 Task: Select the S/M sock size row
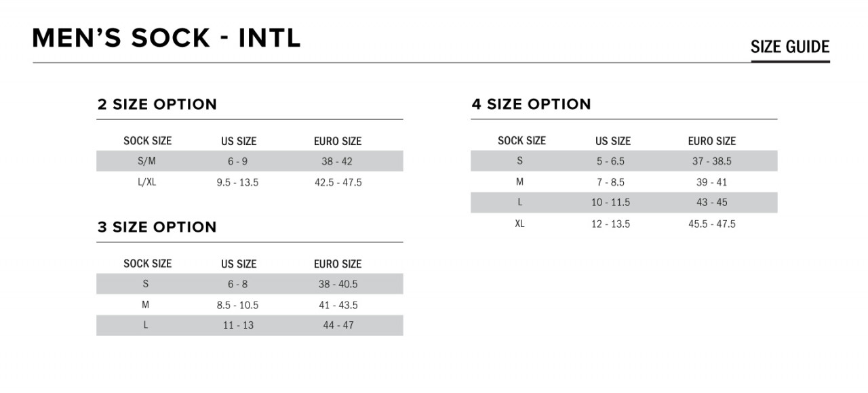point(250,161)
